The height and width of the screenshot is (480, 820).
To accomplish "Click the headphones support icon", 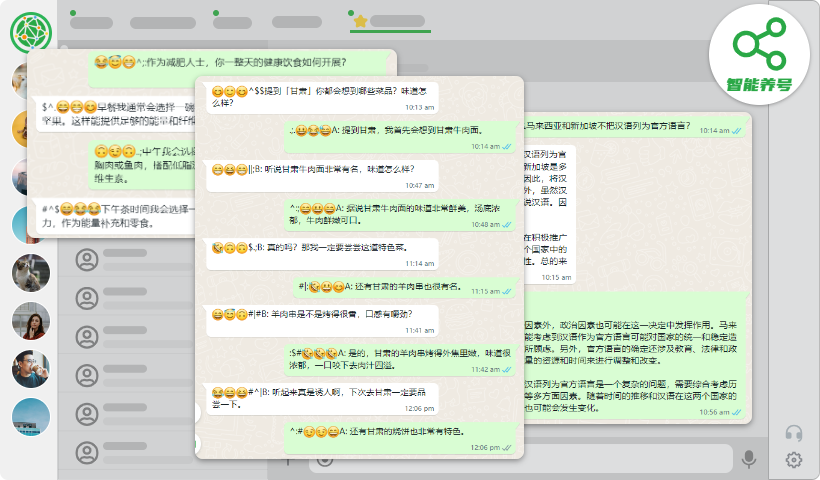I will [795, 433].
